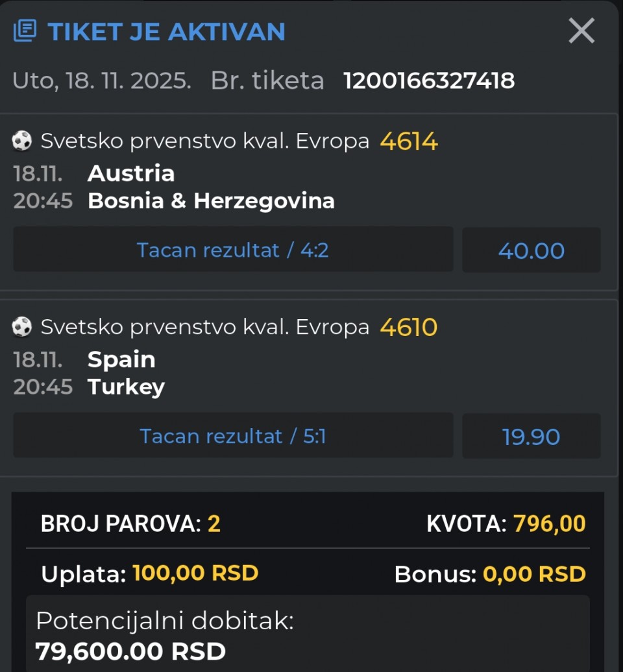Click the 19.90 odds box
The height and width of the screenshot is (672, 623).
[531, 437]
